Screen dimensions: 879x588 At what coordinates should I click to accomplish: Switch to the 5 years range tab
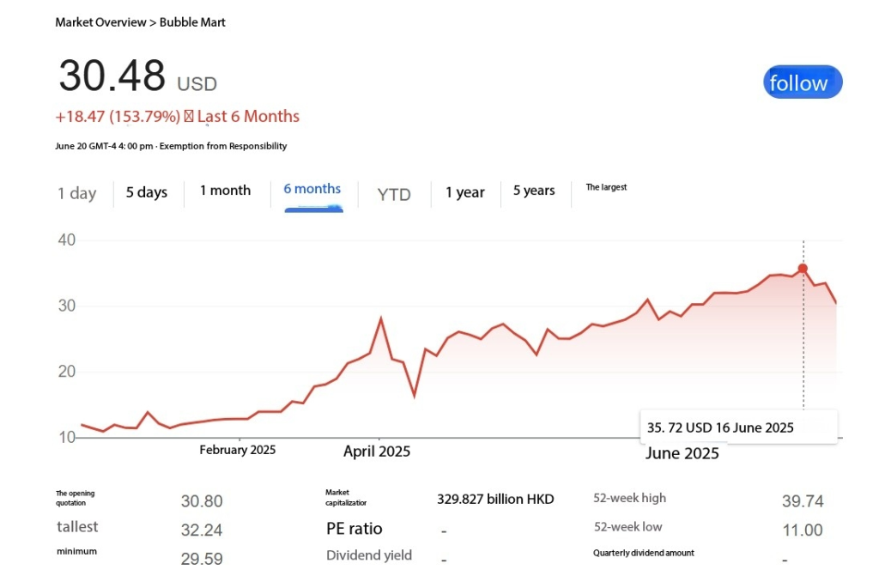[x=534, y=191]
